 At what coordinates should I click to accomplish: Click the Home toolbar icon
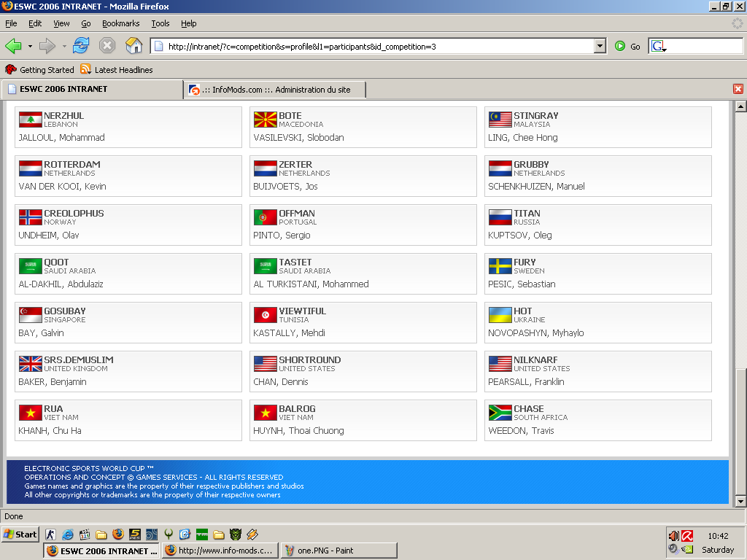click(134, 46)
